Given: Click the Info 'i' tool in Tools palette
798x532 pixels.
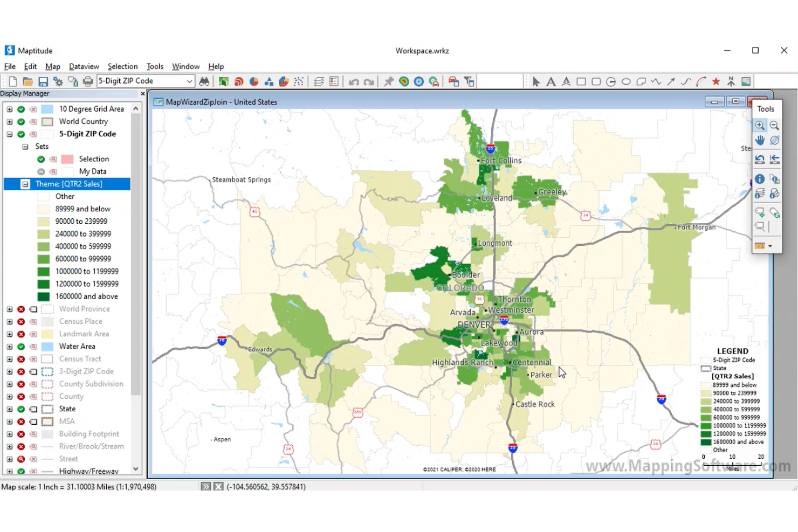Looking at the screenshot, I should tap(760, 178).
